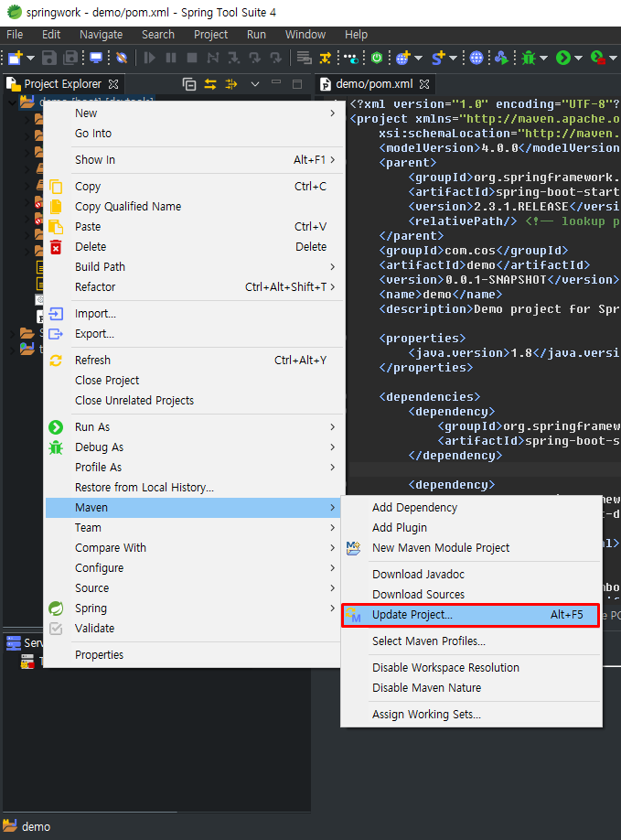Open the Project Explorer View Menu chevron
621x840 pixels.
[x=255, y=84]
